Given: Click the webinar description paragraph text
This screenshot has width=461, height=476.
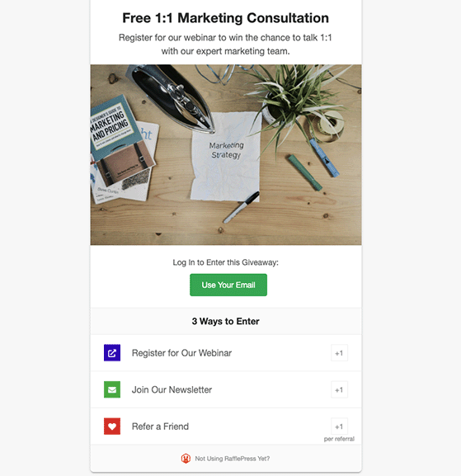Looking at the screenshot, I should click(225, 45).
